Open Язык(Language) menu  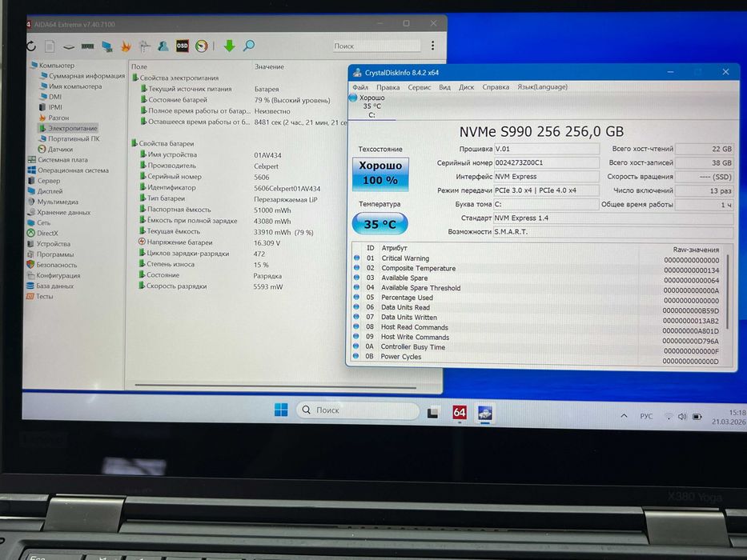[542, 87]
